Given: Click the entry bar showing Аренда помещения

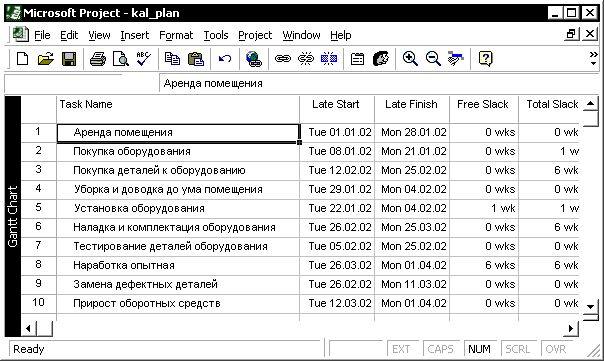Looking at the screenshot, I should (378, 83).
